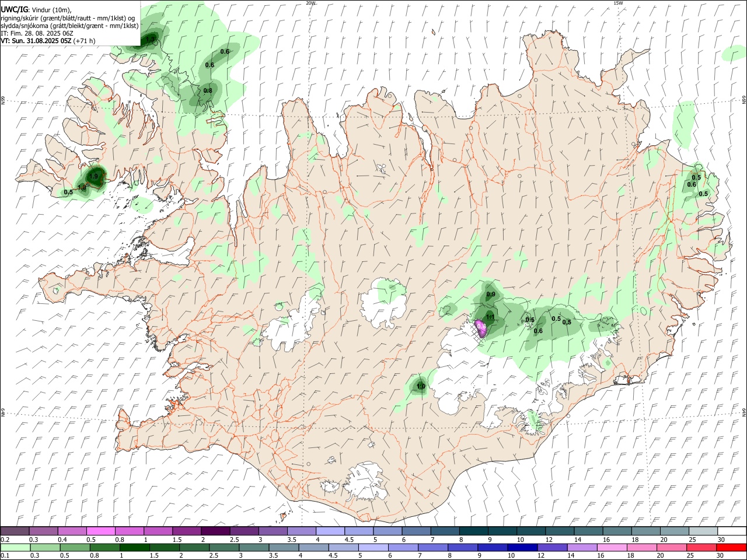747x560 pixels.
Task: Click the 'slydda/snjókoma' legend description line
Action: 69,25
